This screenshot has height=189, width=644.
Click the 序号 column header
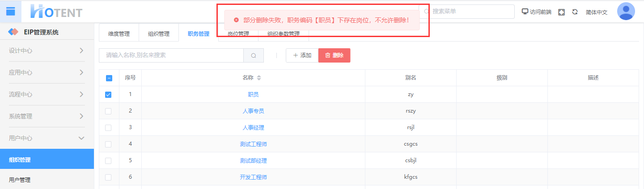(x=130, y=78)
